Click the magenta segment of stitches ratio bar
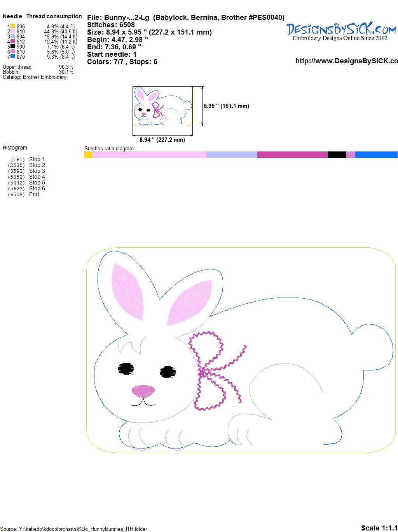Screen dimensions: 398x532 pos(292,155)
